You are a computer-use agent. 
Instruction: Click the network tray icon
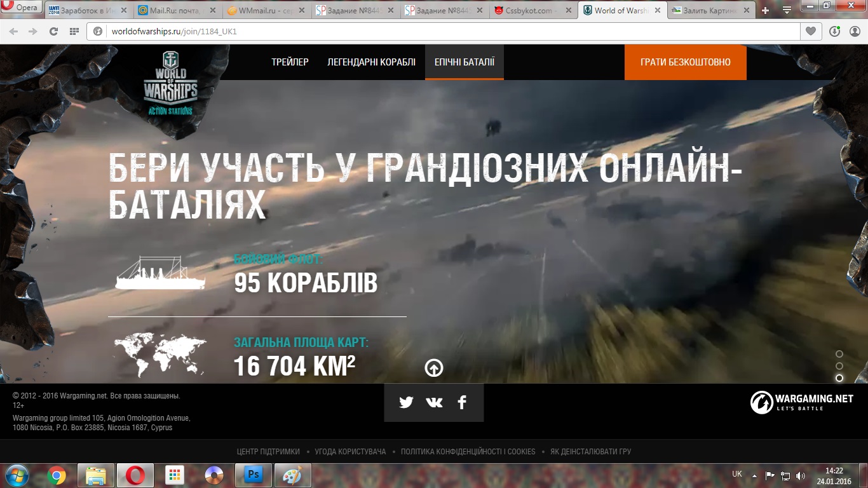click(785, 475)
